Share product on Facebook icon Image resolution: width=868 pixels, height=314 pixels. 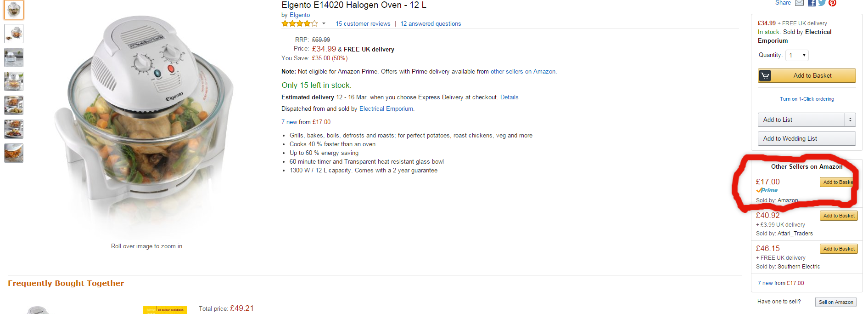(812, 3)
